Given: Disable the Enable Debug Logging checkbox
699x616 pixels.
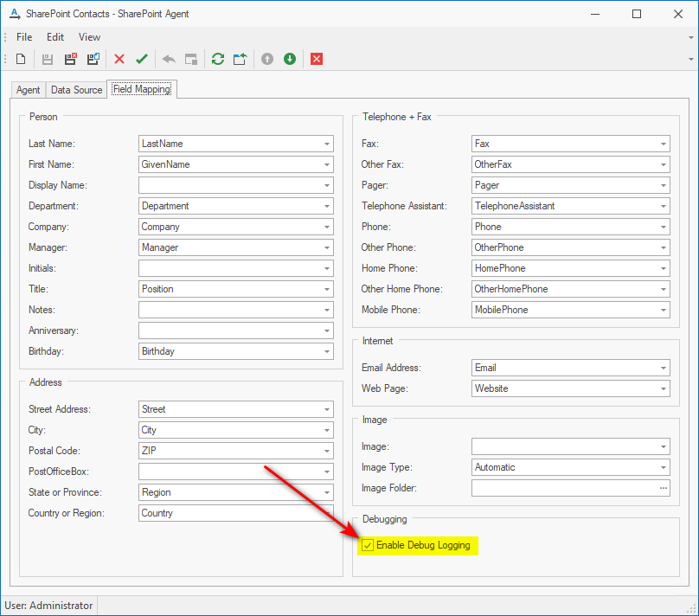Looking at the screenshot, I should [368, 545].
